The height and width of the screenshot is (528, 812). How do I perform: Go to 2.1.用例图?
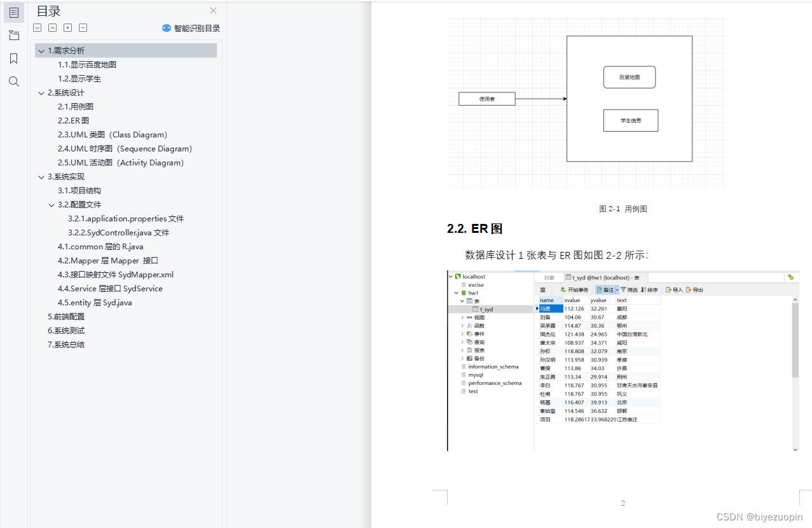point(76,107)
